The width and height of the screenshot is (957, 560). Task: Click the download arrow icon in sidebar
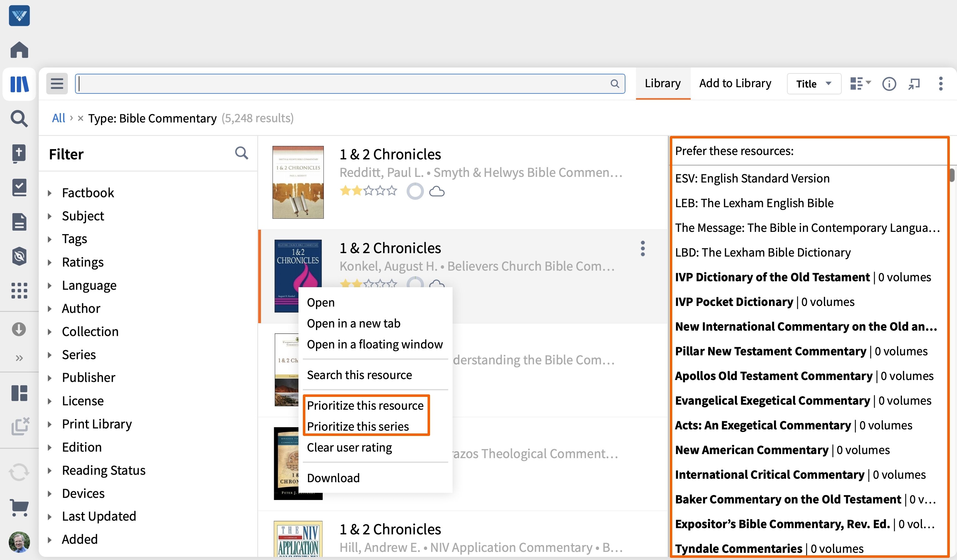pos(19,329)
